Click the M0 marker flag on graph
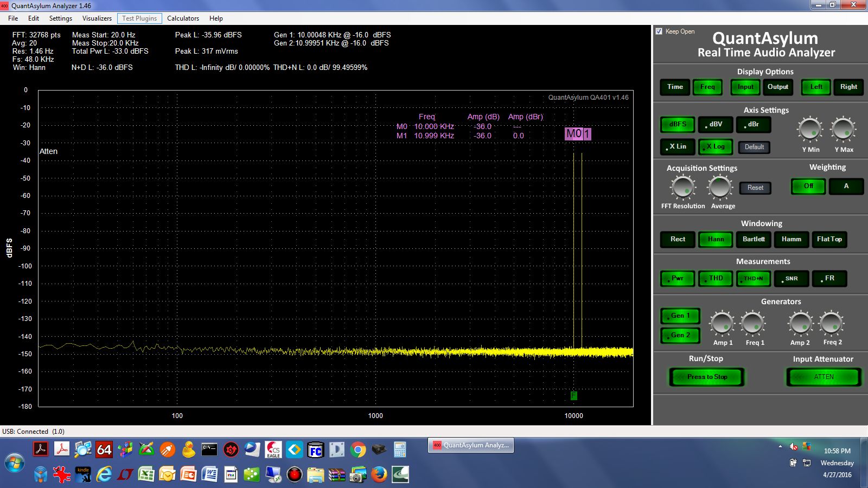868x488 pixels. pos(573,134)
